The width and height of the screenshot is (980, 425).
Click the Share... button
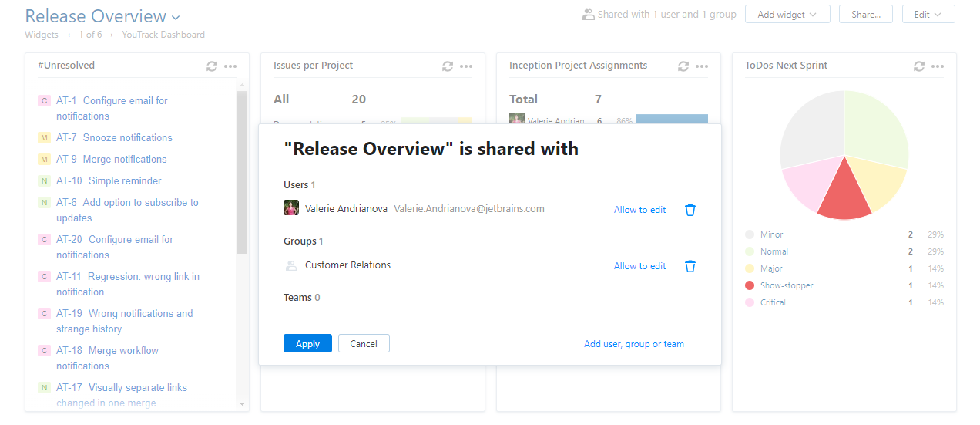pyautogui.click(x=866, y=14)
